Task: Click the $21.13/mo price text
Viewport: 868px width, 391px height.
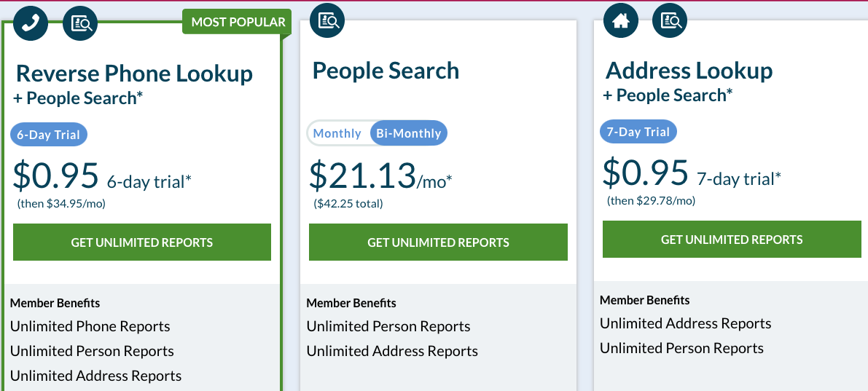Action: [x=380, y=175]
